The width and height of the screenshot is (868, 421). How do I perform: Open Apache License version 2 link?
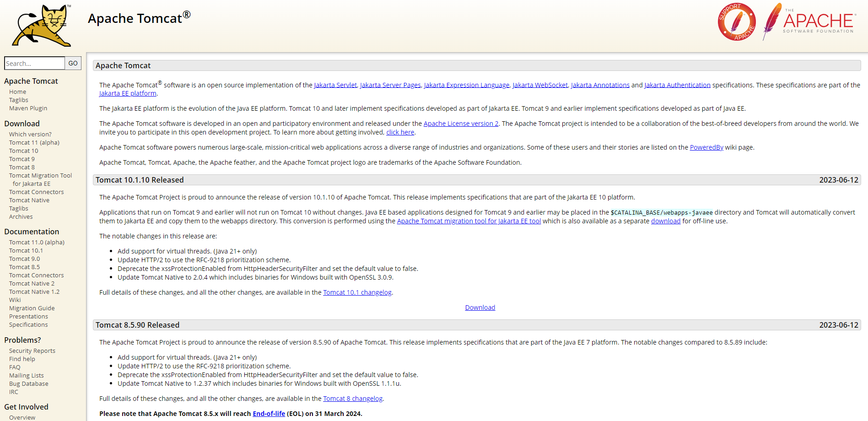click(461, 124)
